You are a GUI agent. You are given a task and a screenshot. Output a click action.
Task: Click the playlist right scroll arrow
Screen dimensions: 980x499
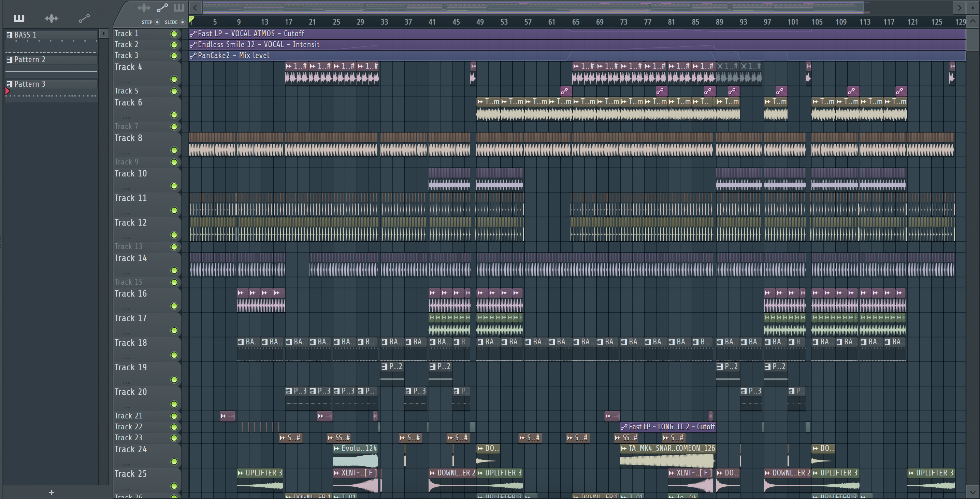point(959,8)
